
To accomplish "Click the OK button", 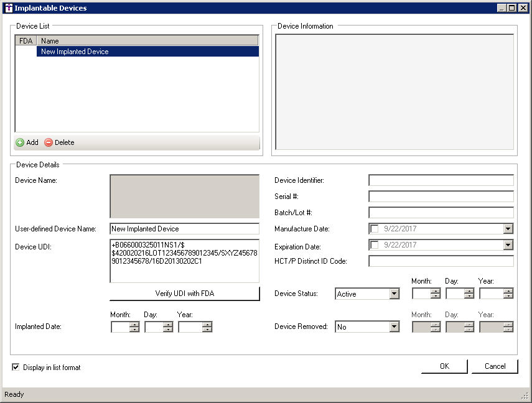I will tap(444, 366).
